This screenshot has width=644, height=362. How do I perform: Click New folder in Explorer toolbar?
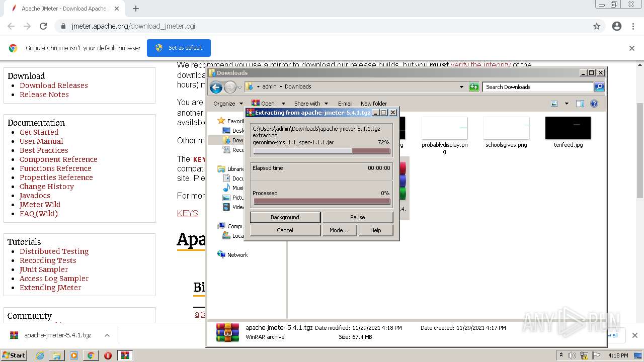(374, 104)
